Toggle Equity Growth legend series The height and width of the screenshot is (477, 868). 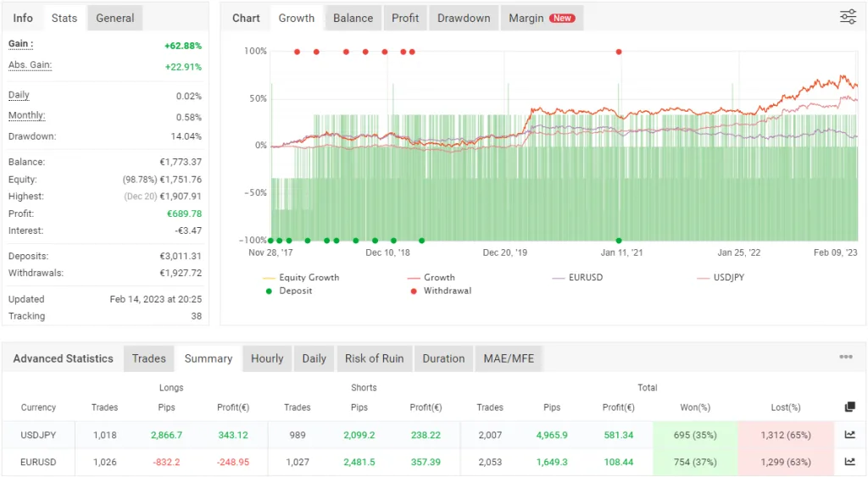tap(301, 277)
